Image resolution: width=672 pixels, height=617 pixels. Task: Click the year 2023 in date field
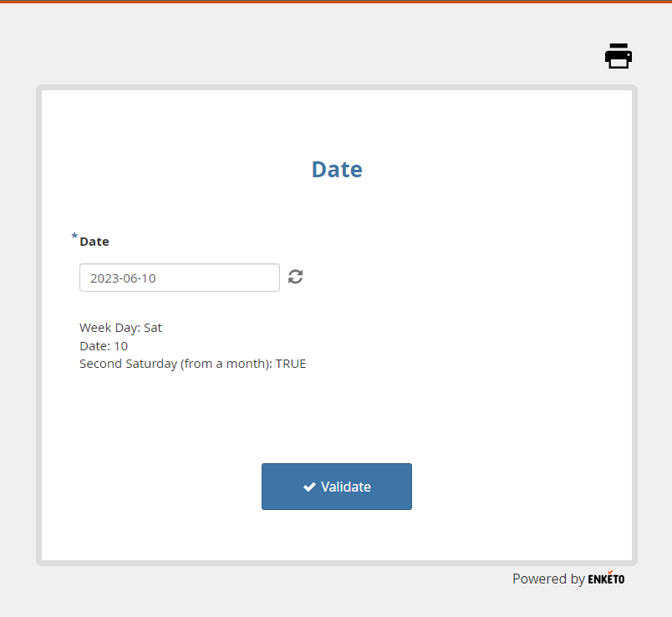(104, 278)
